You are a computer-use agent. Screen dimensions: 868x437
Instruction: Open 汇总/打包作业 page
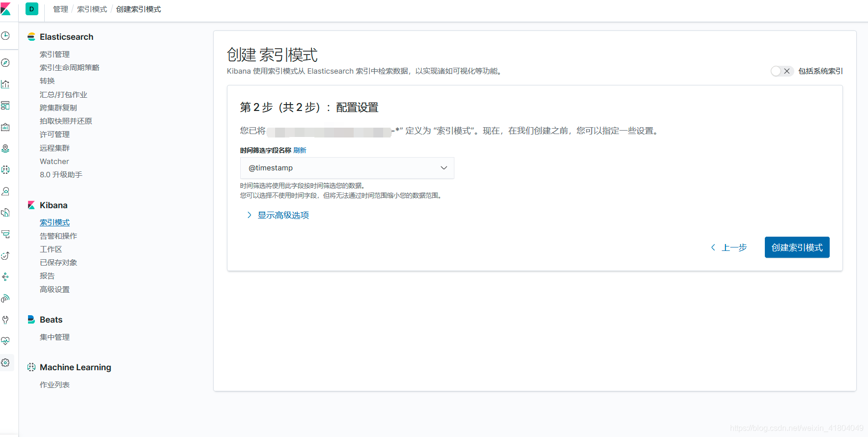click(63, 94)
